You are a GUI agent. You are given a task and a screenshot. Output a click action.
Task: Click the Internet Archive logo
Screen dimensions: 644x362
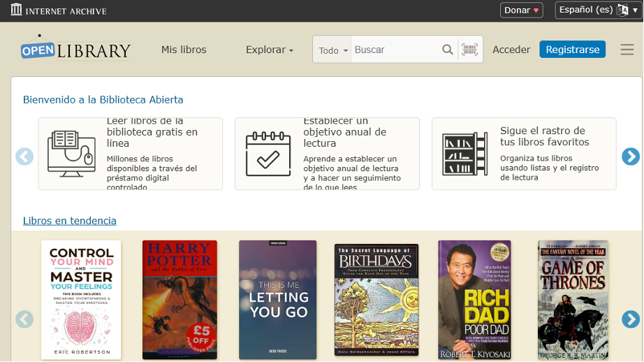tap(58, 10)
